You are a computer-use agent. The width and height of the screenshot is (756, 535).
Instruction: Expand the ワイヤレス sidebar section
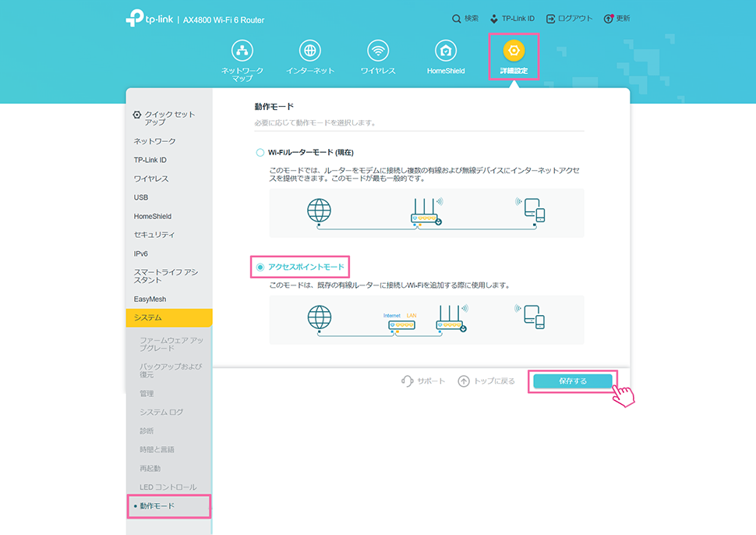[x=151, y=179]
